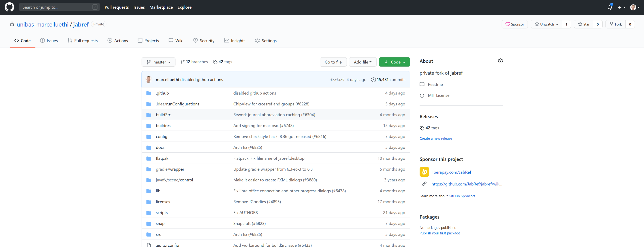This screenshot has height=247, width=644.
Task: Focus the Search or jump to field
Action: [59, 7]
